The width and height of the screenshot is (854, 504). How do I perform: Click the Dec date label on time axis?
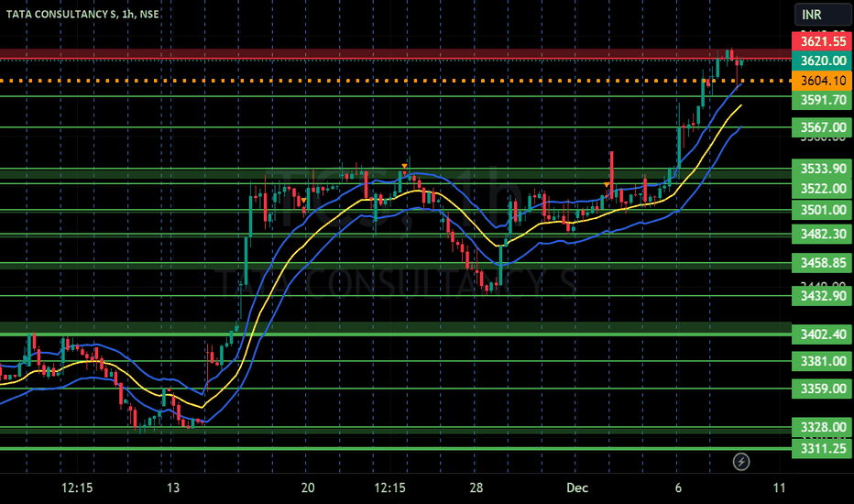577,488
